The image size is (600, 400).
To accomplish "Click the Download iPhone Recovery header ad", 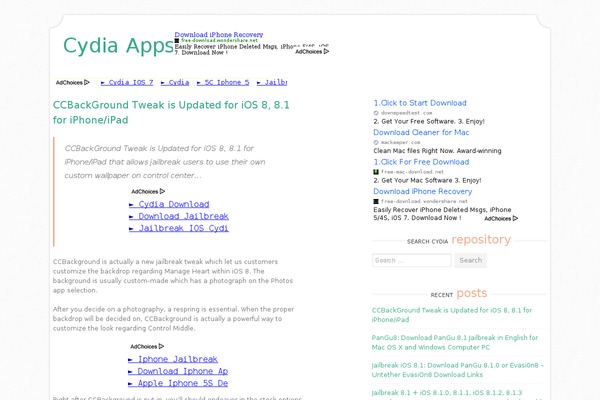I will (218, 34).
